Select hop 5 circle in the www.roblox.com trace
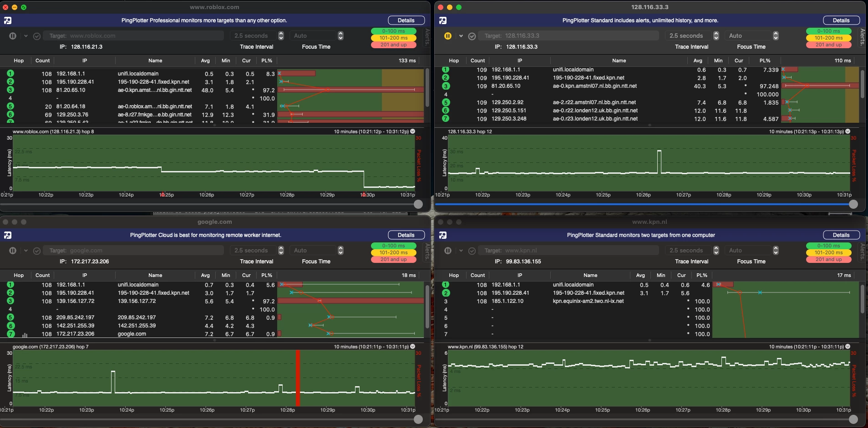This screenshot has width=868, height=428. coord(10,106)
